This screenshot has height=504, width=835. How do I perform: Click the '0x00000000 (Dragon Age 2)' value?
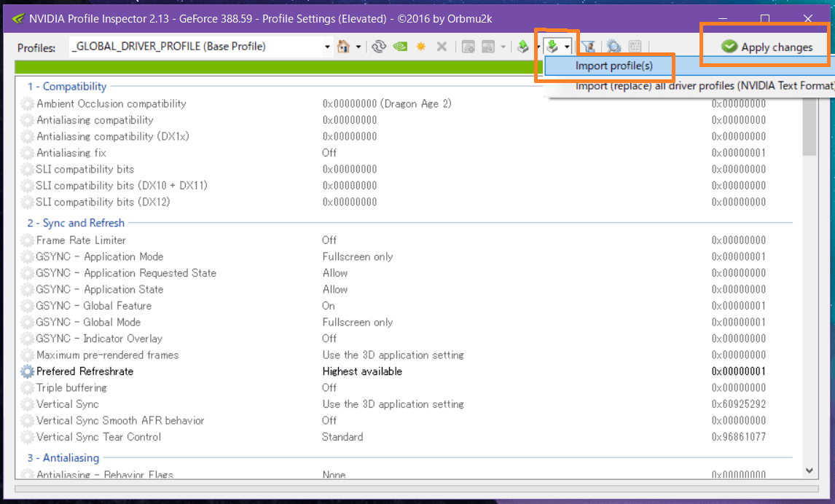click(387, 103)
